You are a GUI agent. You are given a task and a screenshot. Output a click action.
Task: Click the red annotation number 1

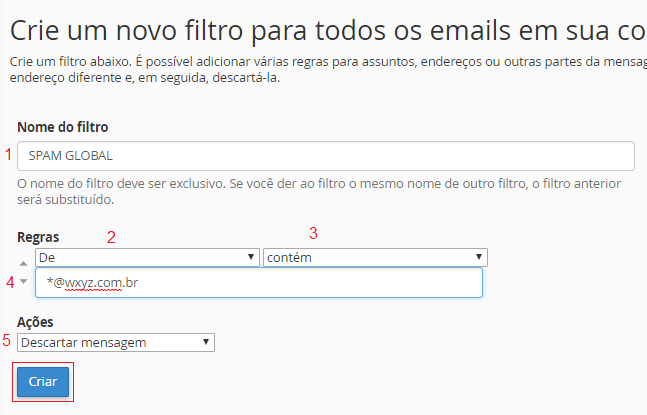(x=9, y=155)
